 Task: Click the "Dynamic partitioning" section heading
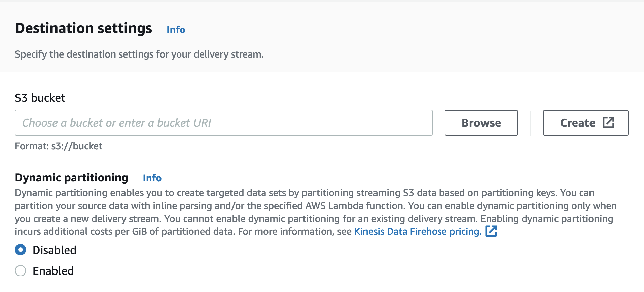click(71, 178)
